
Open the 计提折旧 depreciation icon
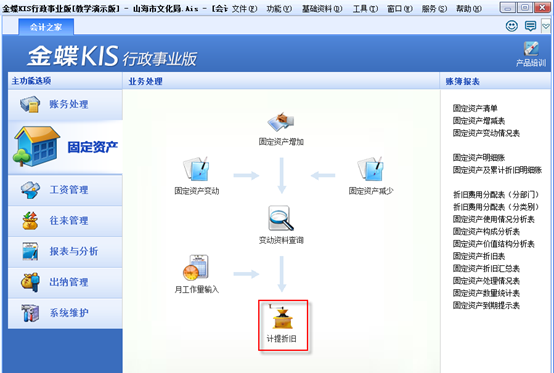point(282,317)
